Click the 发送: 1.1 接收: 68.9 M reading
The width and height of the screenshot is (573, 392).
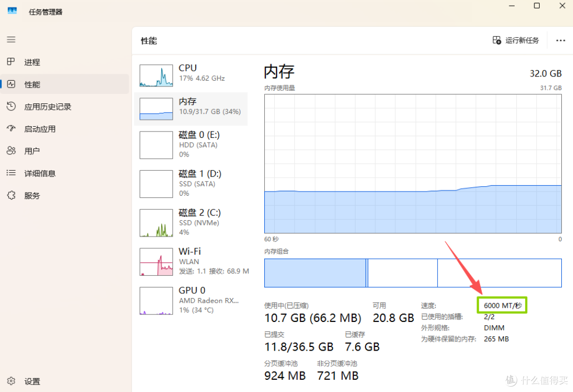214,271
